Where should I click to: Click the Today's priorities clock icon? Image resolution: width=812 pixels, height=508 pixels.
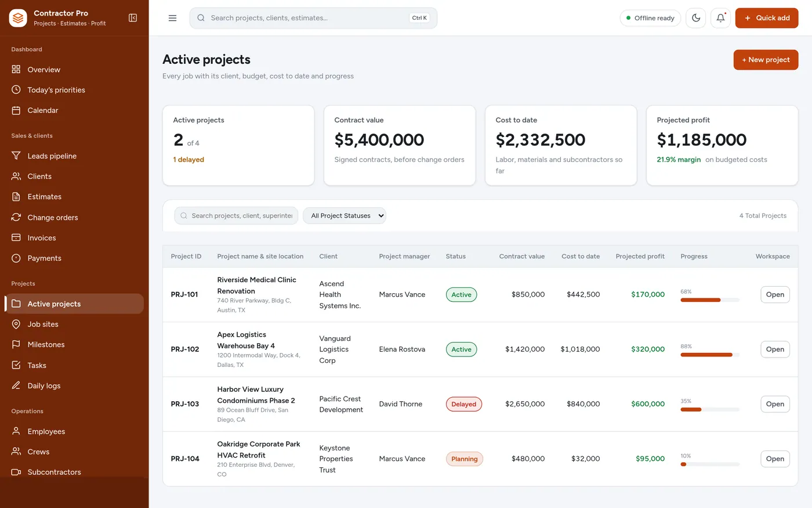16,90
